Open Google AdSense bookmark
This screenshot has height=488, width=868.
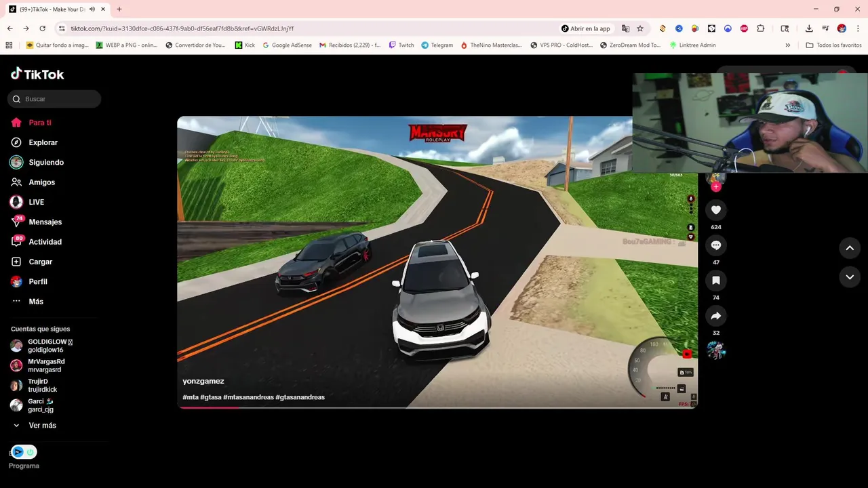287,45
